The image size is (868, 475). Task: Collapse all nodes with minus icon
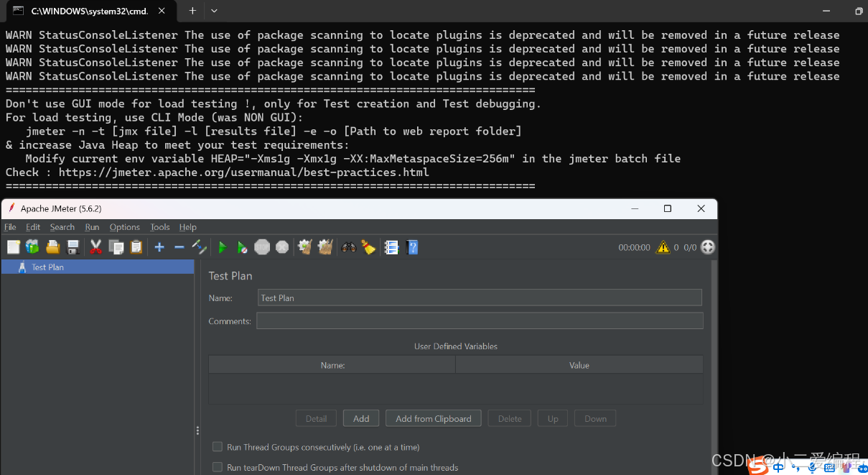(x=179, y=247)
